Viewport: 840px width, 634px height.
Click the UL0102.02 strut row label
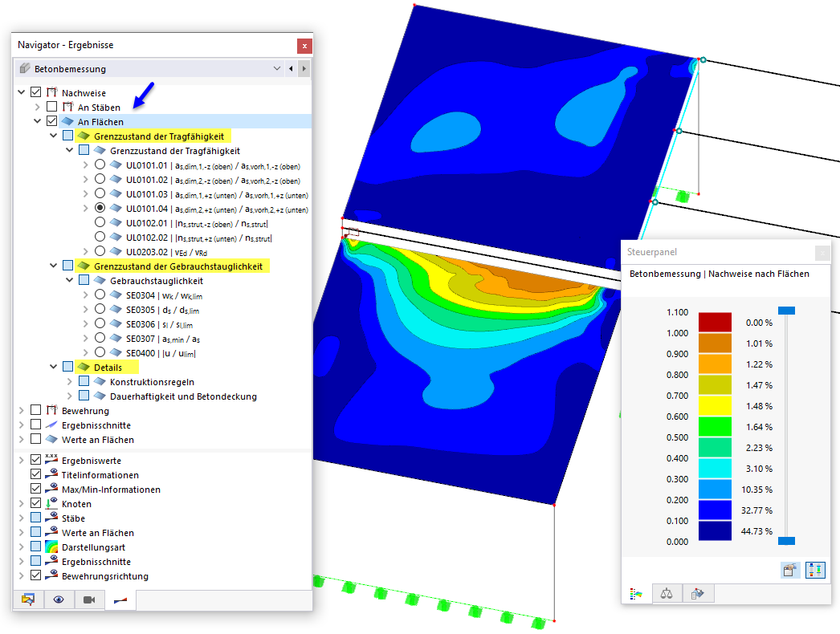point(198,238)
